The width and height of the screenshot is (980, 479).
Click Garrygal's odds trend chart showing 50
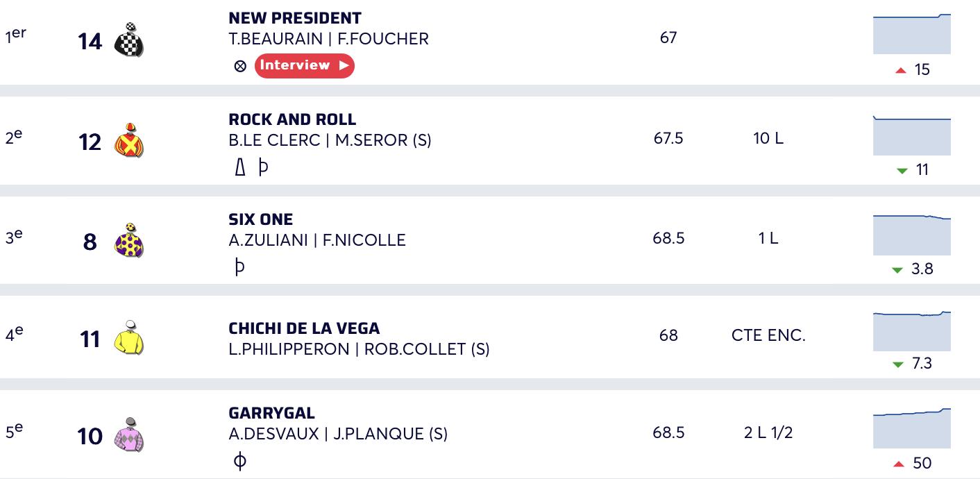pyautogui.click(x=912, y=428)
